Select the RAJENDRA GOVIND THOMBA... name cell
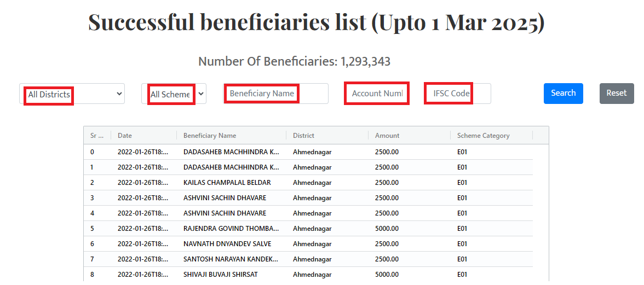This screenshot has width=644, height=285. point(231,229)
